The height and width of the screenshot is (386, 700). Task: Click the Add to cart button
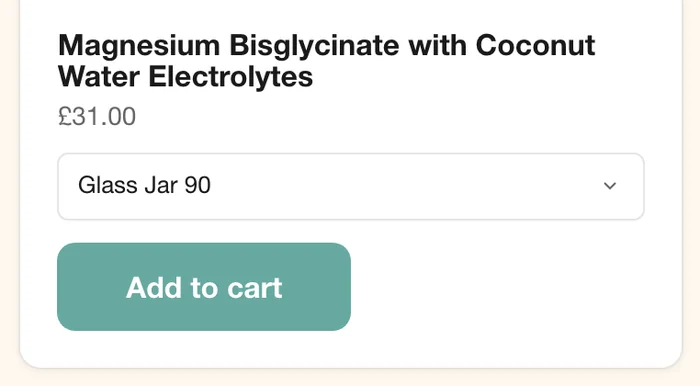[x=204, y=286]
